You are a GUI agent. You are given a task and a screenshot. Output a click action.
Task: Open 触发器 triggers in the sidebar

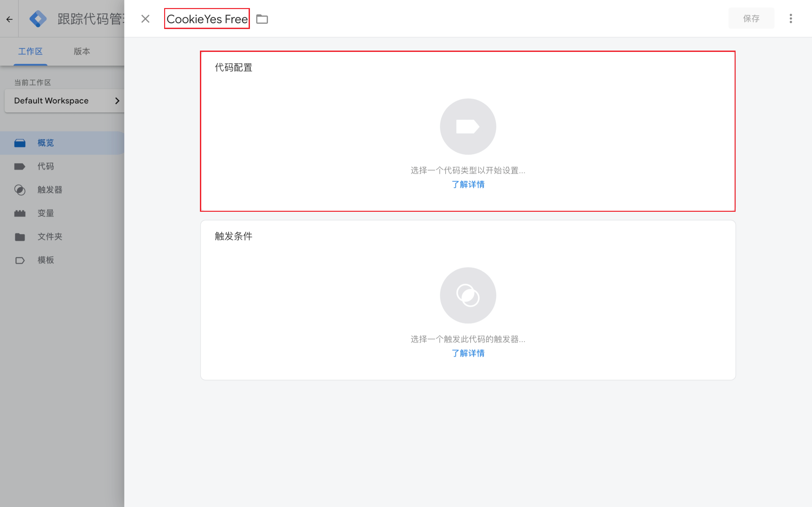point(50,190)
